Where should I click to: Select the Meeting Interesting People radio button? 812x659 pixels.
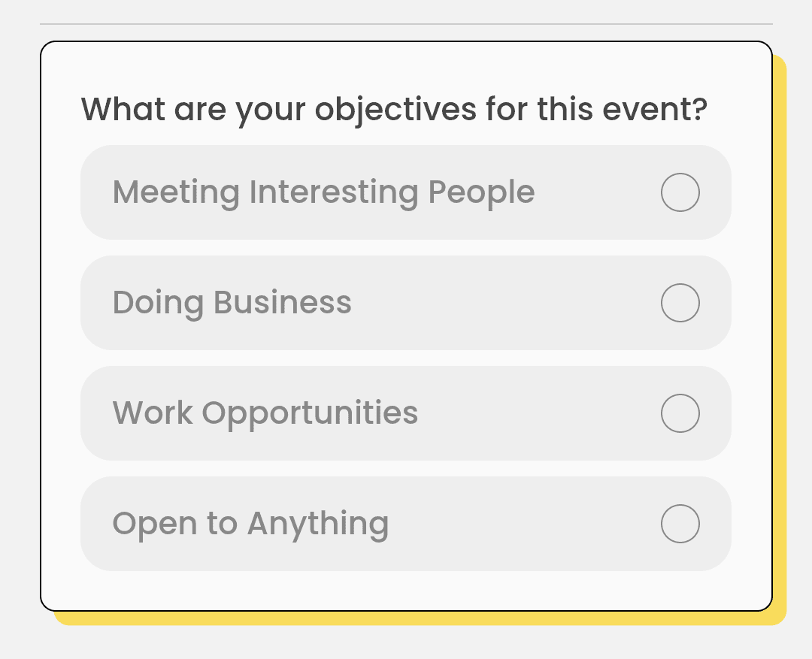680,192
